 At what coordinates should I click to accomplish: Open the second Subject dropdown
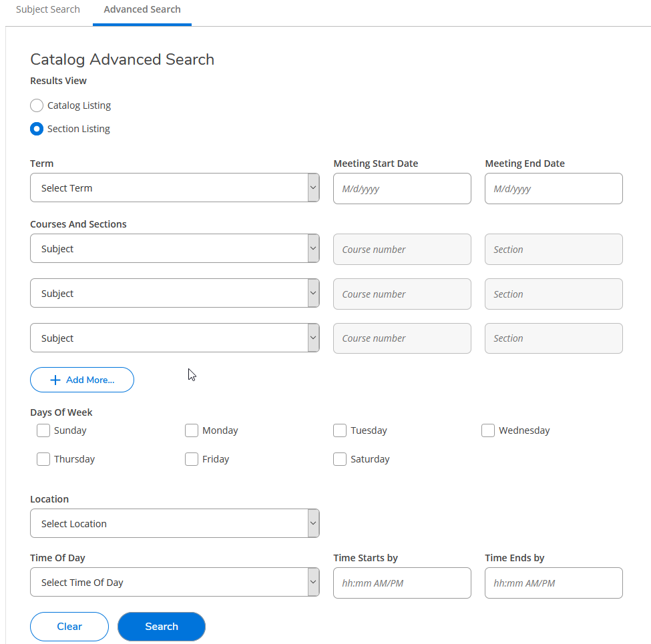[175, 294]
